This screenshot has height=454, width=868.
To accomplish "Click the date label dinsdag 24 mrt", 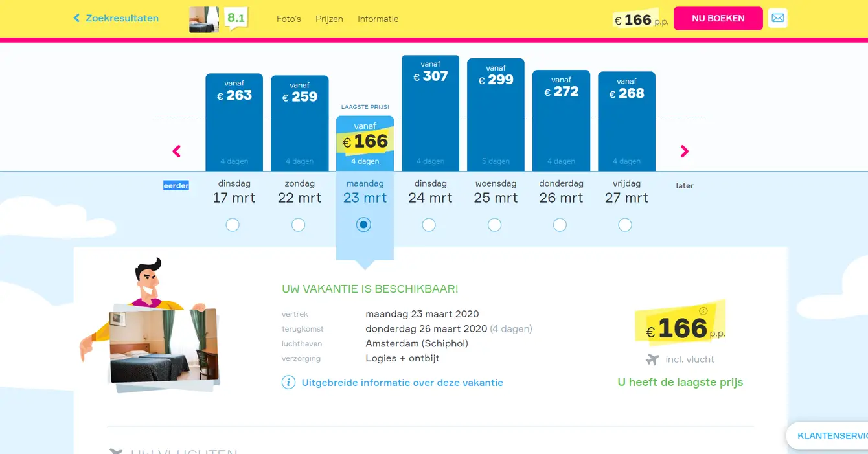I will tap(431, 192).
